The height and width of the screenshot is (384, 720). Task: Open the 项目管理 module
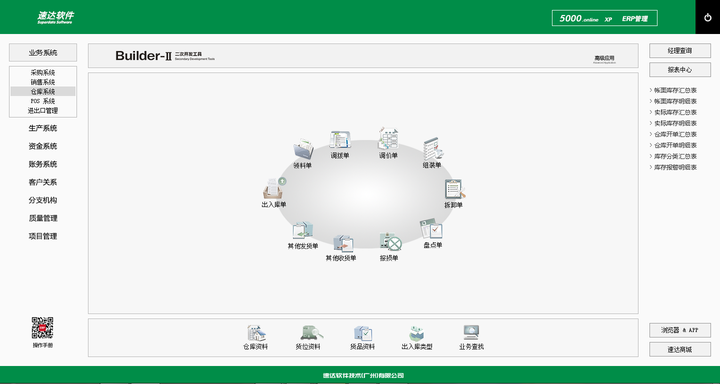coord(43,236)
